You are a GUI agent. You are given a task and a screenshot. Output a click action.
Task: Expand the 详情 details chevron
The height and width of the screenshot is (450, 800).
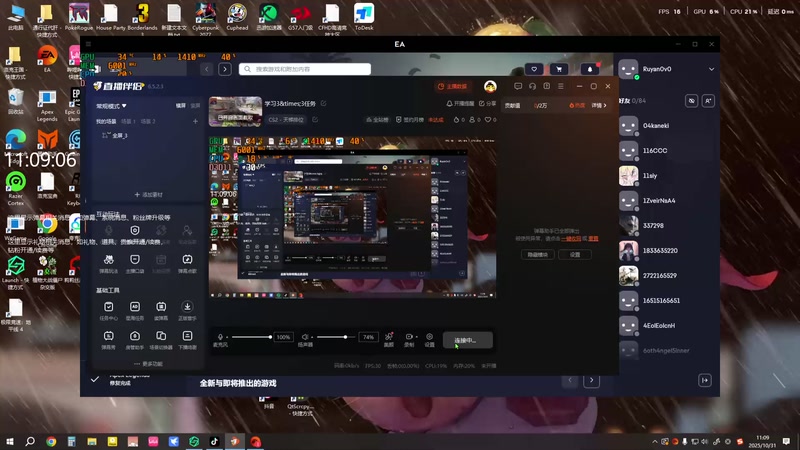[x=599, y=106]
